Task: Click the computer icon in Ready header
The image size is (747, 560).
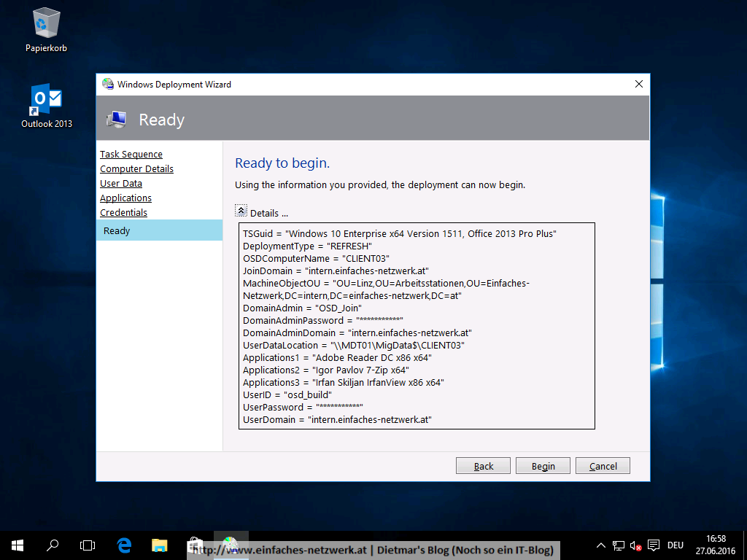Action: [117, 119]
